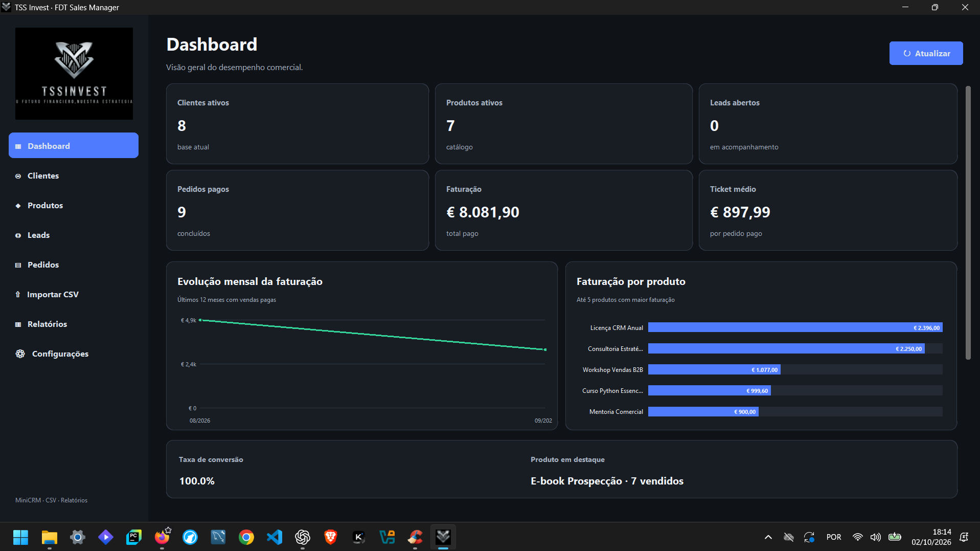Click the TSS Invest logo image
This screenshot has height=551, width=980.
tap(74, 74)
